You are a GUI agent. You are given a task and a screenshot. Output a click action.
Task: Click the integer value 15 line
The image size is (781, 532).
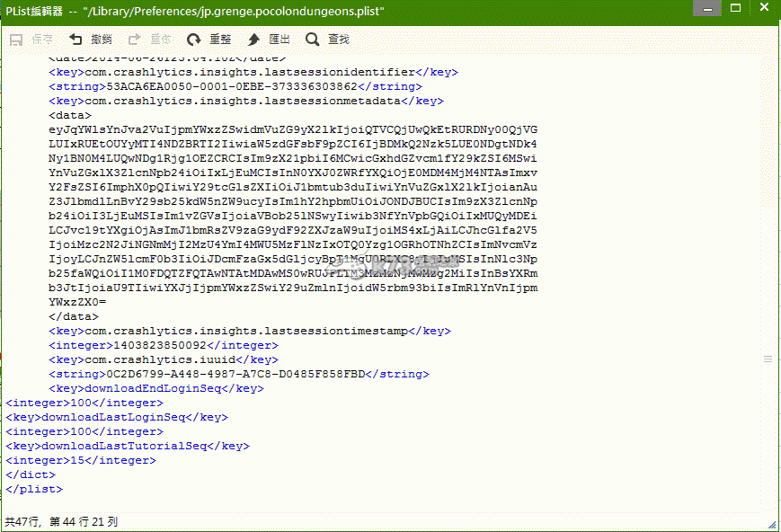pos(80,460)
